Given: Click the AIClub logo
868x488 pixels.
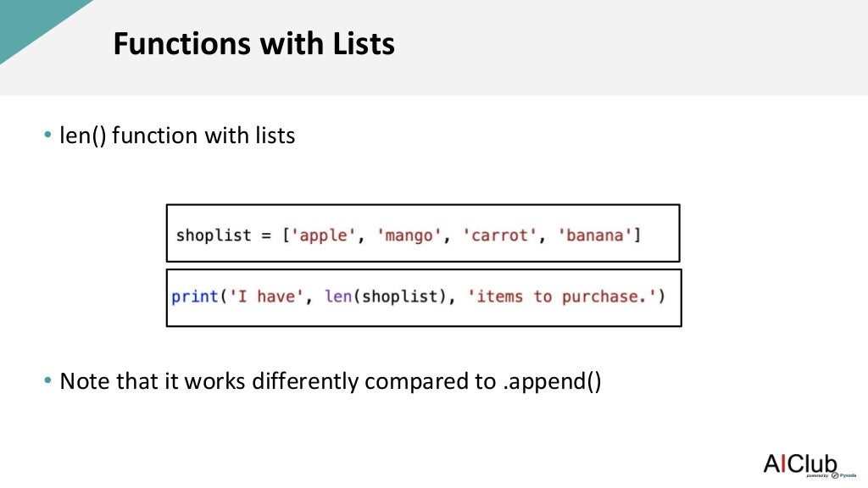Looking at the screenshot, I should (799, 463).
